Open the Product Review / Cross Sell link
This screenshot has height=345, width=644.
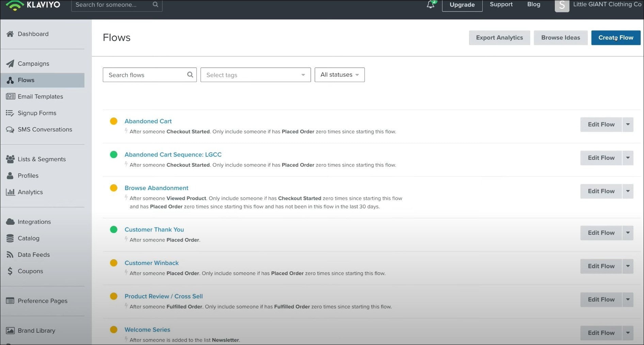click(163, 296)
